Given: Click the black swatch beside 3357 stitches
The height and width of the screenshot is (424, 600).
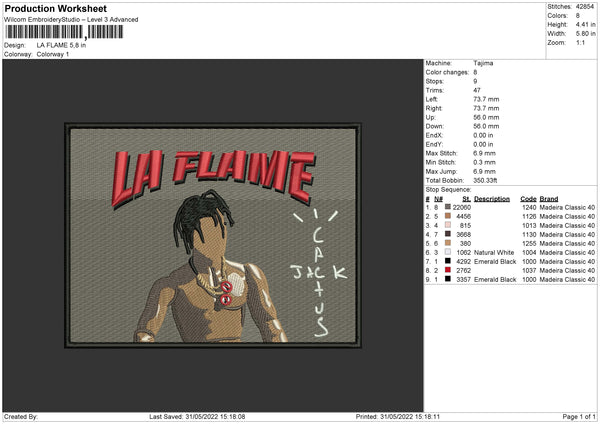Looking at the screenshot, I should (x=448, y=279).
